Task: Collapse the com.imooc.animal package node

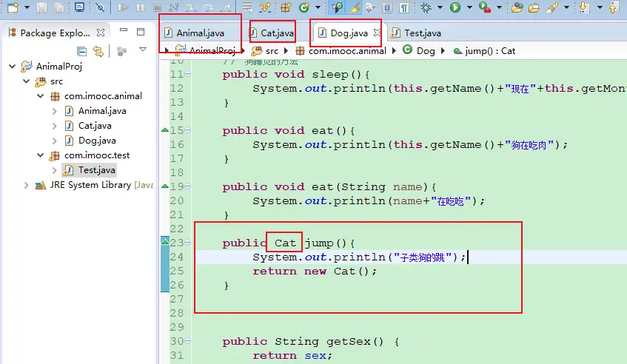Action: pos(41,96)
